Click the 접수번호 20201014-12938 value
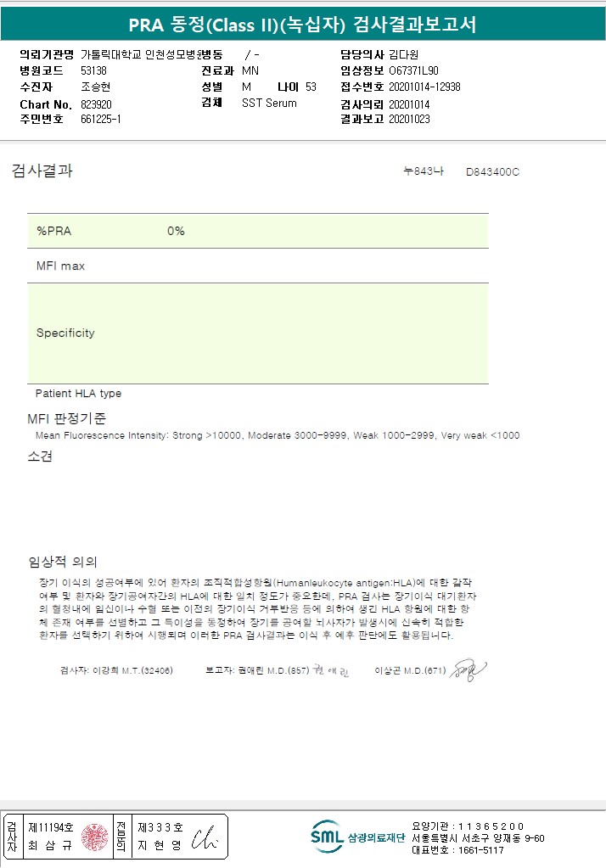Screen dimensions: 606x868 [x=424, y=87]
